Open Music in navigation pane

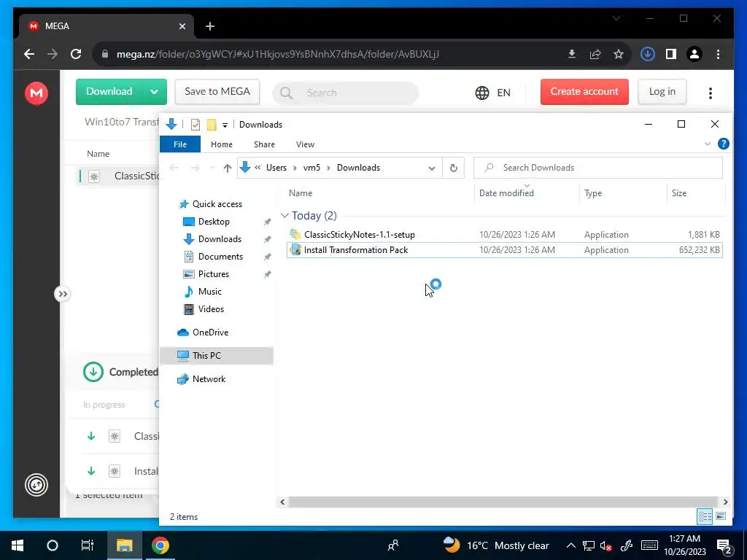click(x=209, y=292)
